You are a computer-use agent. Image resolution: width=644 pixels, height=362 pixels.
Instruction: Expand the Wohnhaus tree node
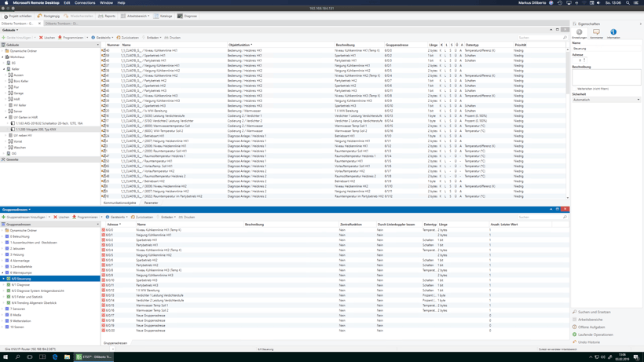3,57
